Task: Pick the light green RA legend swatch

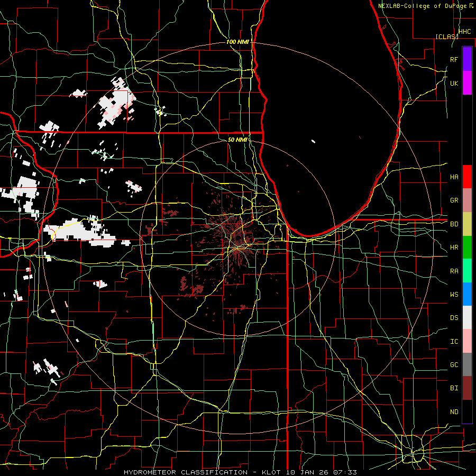Action: coord(467,271)
